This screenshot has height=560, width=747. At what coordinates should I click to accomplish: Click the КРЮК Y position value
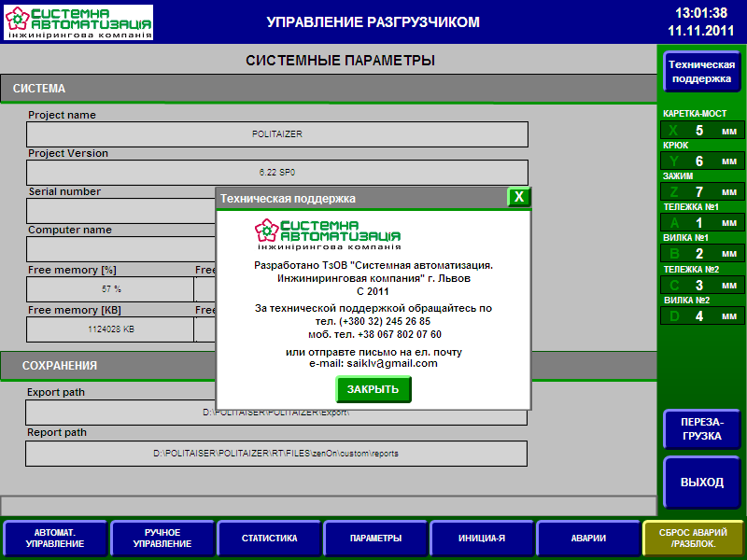[x=700, y=161]
